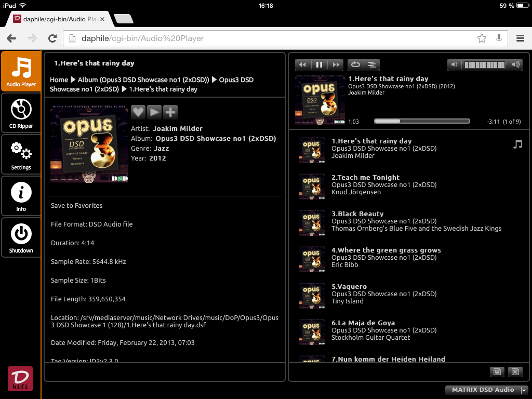Click Sample Rate: 5644.8 kHz text
532x399 pixels.
(88, 262)
